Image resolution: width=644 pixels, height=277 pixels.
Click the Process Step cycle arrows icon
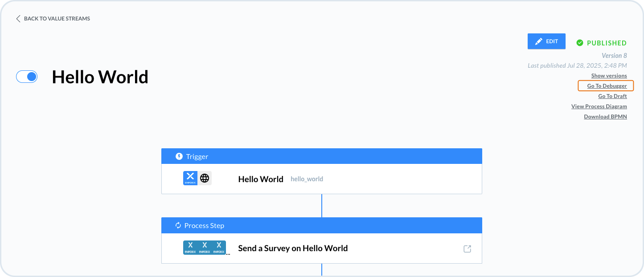(x=178, y=225)
